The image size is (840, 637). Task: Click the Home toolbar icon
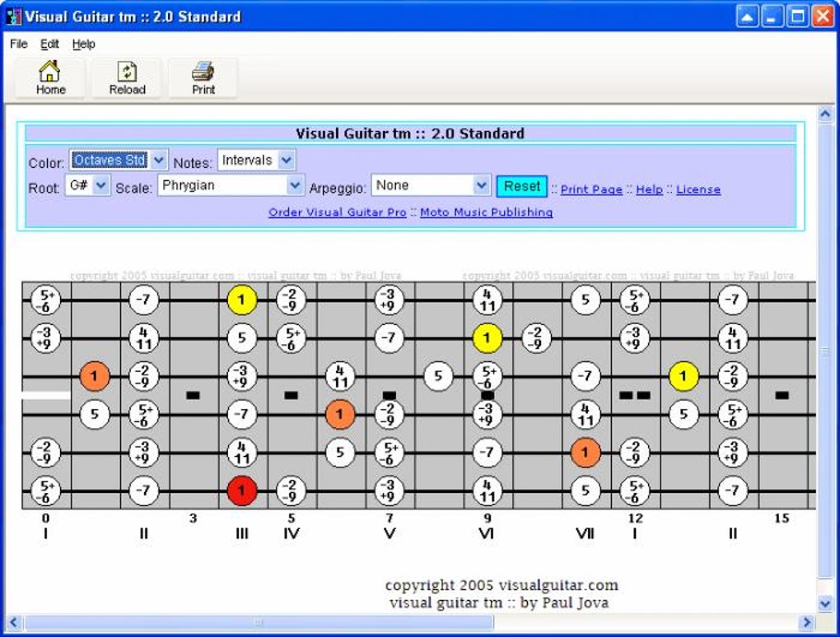pos(49,77)
